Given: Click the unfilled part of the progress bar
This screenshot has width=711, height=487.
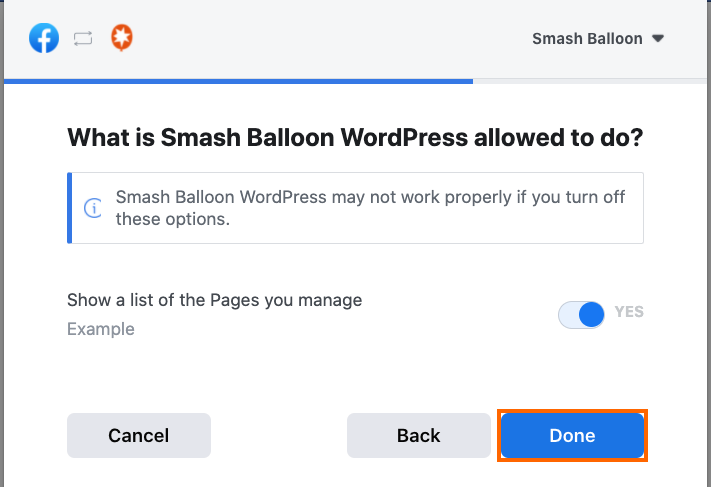Looking at the screenshot, I should (590, 80).
